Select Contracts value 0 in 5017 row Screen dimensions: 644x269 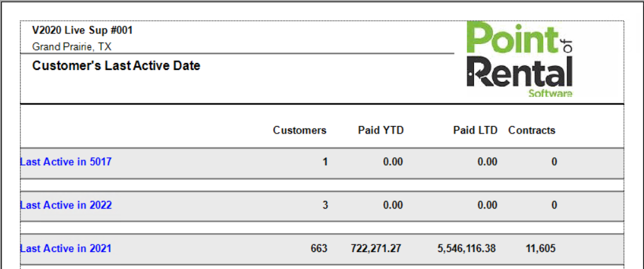(x=554, y=162)
